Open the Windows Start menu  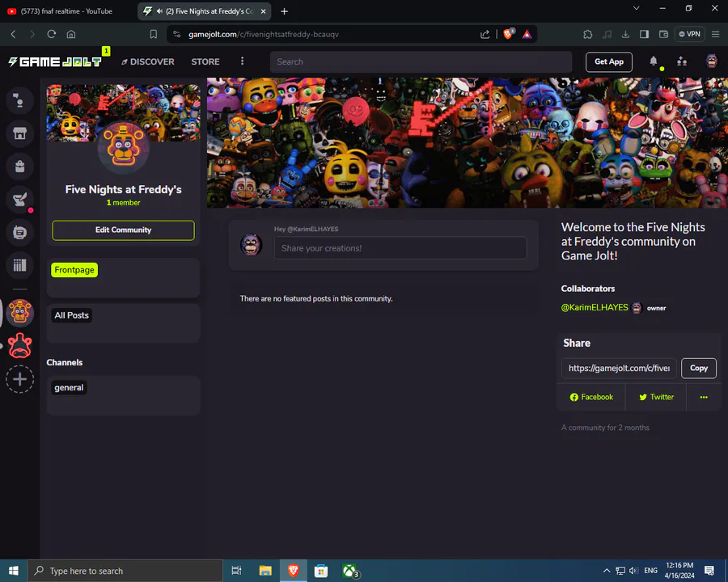(x=14, y=571)
